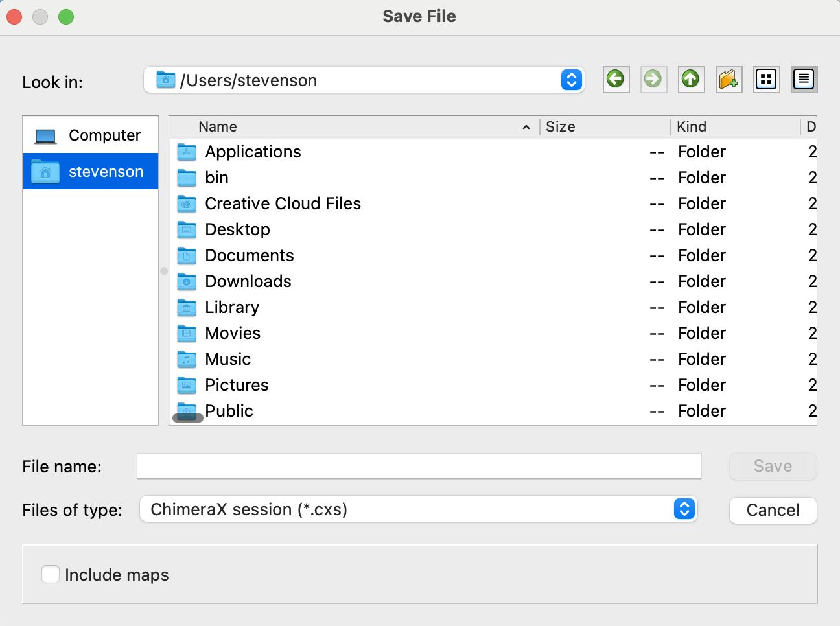
Task: Enable the Include maps checkbox
Action: [51, 574]
